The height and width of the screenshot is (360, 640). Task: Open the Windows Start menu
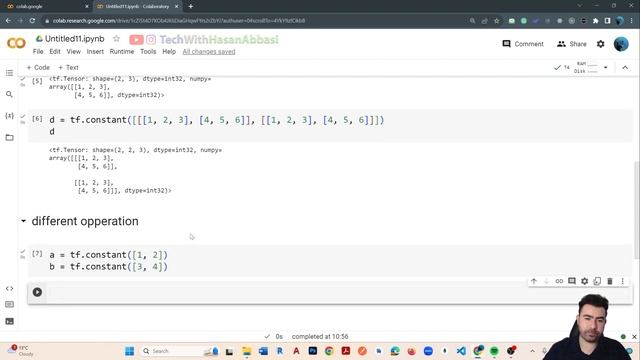click(129, 351)
